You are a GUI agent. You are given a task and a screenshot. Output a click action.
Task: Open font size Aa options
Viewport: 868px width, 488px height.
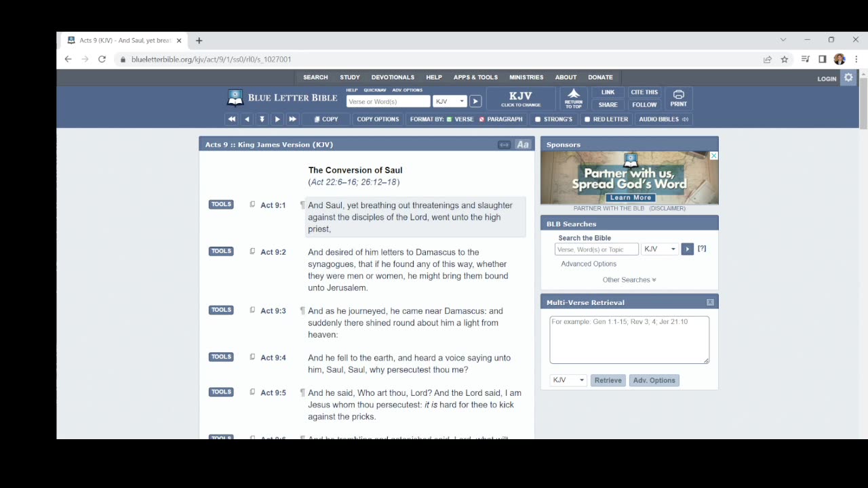[522, 144]
